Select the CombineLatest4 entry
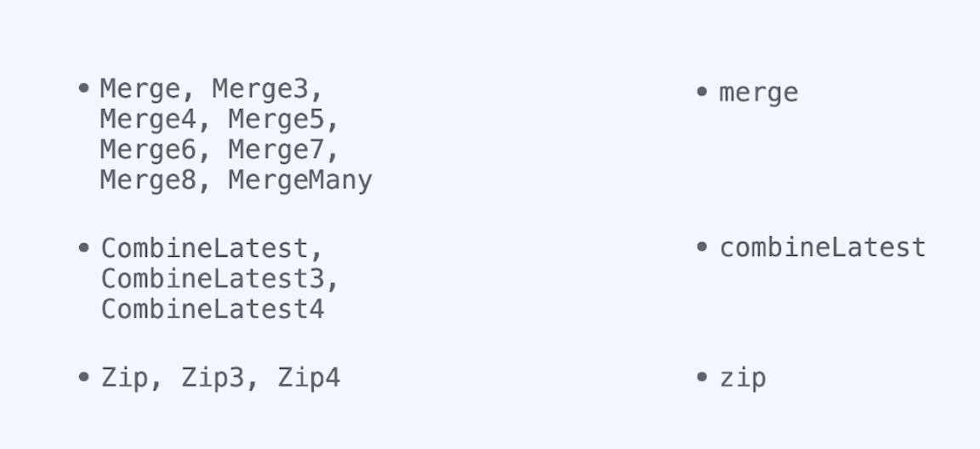 pyautogui.click(x=214, y=310)
